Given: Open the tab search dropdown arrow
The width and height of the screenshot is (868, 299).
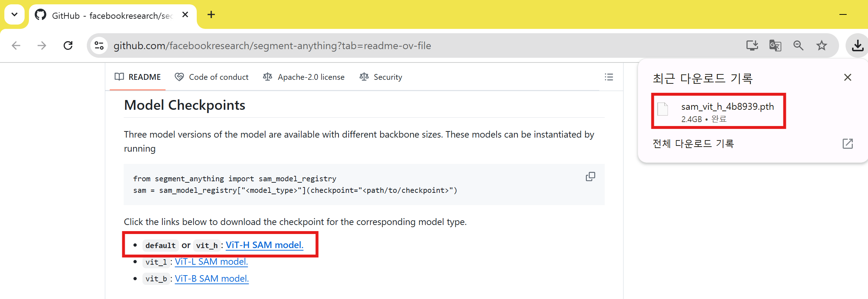Looking at the screenshot, I should pyautogui.click(x=14, y=14).
